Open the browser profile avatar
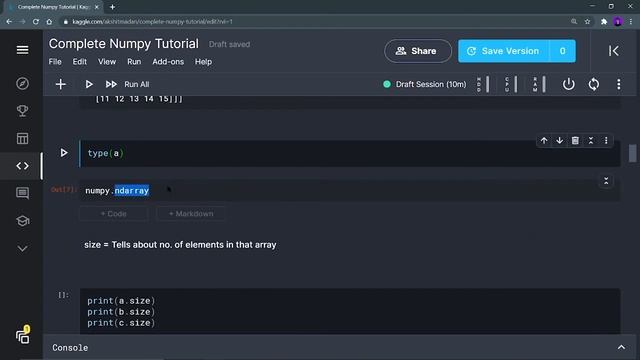Viewport: 640px width, 360px height. click(618, 21)
